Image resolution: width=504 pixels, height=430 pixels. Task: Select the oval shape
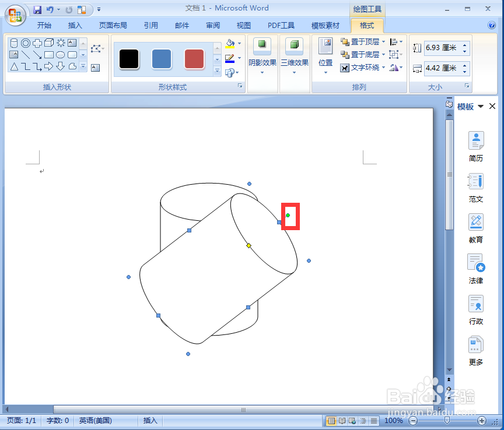tap(61, 55)
